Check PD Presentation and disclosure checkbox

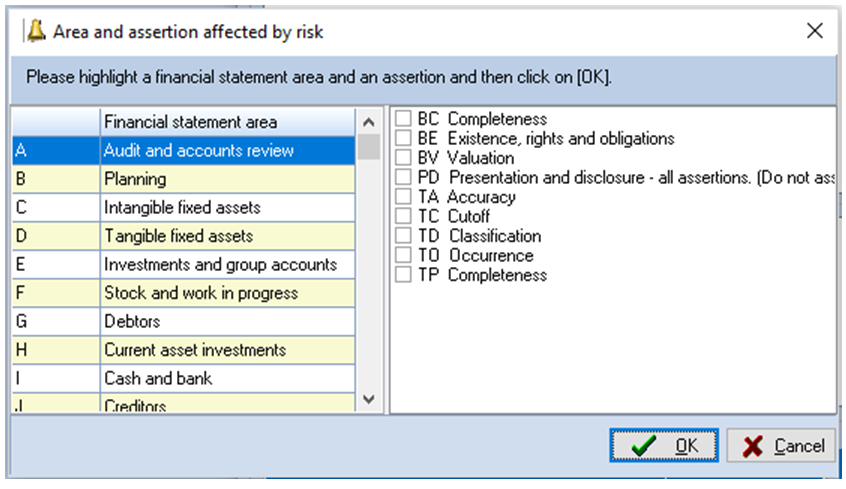(x=403, y=176)
